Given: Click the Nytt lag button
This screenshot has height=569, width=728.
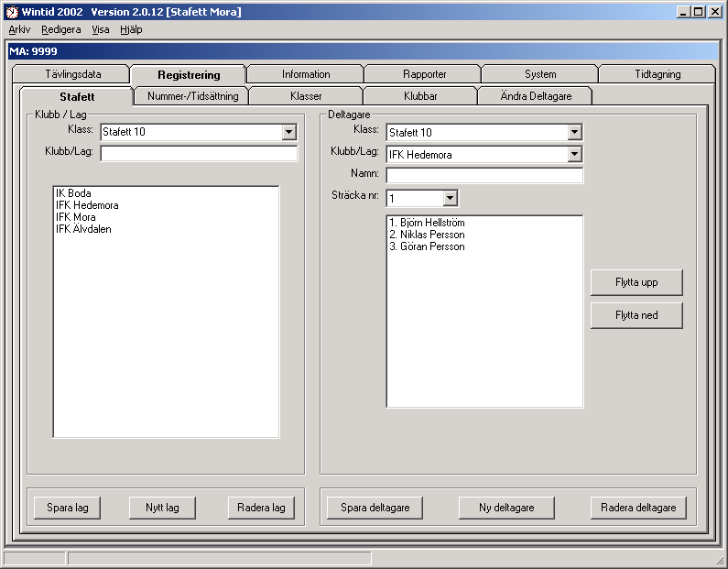Looking at the screenshot, I should click(x=162, y=508).
